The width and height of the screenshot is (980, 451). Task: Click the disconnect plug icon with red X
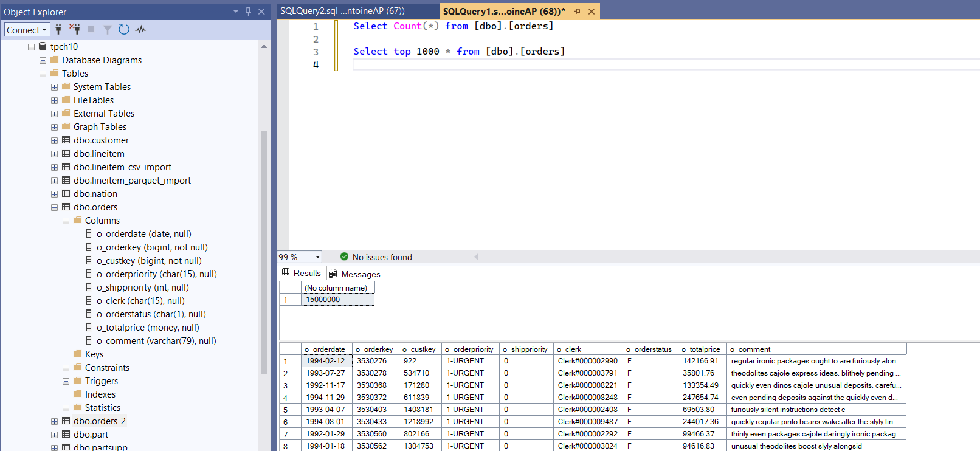click(x=75, y=29)
